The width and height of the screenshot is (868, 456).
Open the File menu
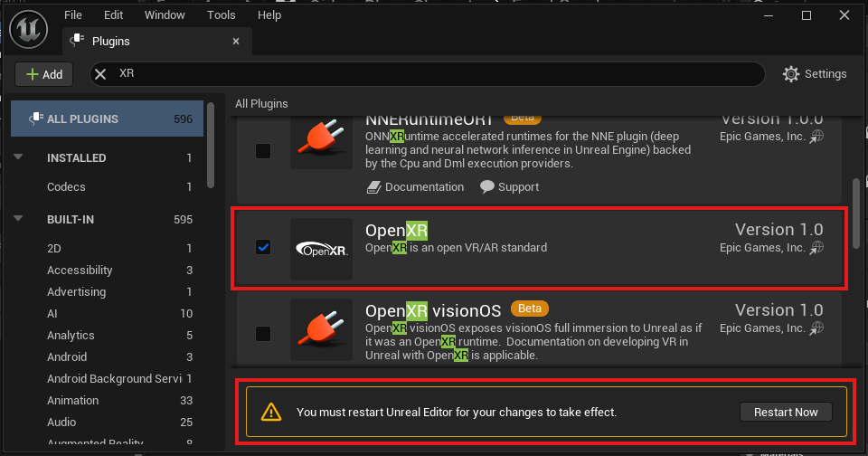tap(73, 15)
